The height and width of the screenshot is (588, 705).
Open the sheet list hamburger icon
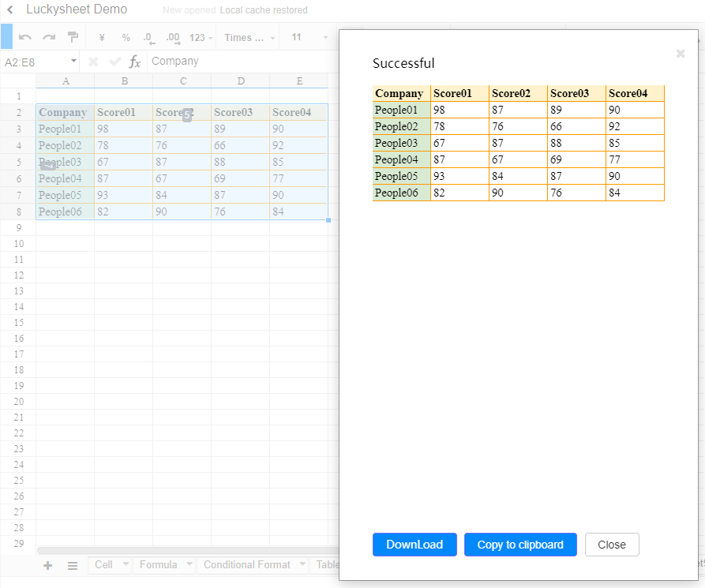(72, 566)
